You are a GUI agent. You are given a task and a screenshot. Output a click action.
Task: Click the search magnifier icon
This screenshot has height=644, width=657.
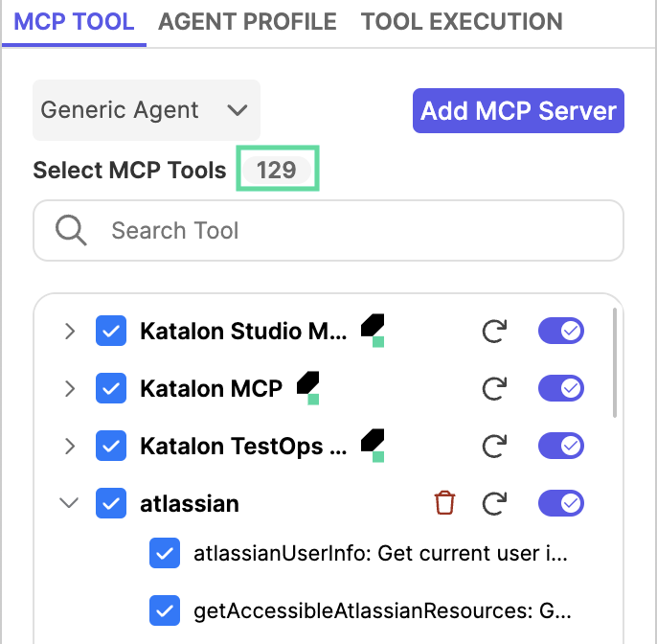click(x=71, y=230)
